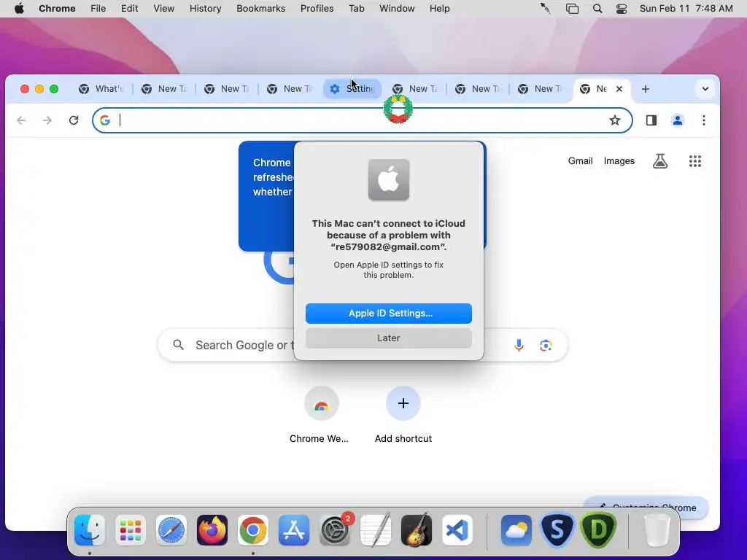Reload the current page

[74, 120]
